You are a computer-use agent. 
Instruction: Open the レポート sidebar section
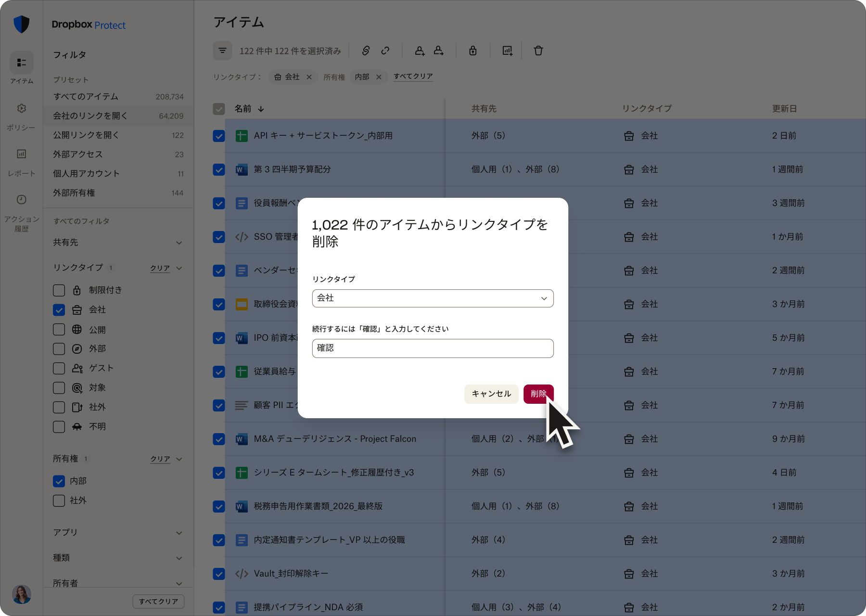pyautogui.click(x=22, y=162)
